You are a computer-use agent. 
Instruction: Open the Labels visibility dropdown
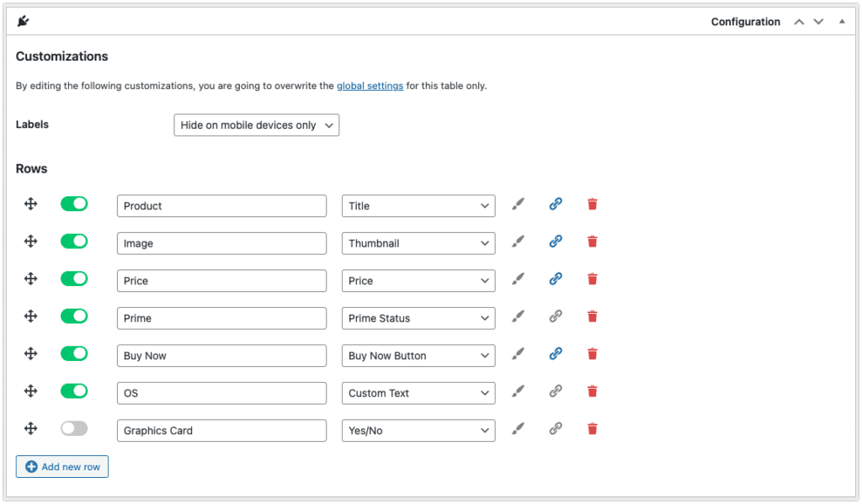tap(256, 125)
